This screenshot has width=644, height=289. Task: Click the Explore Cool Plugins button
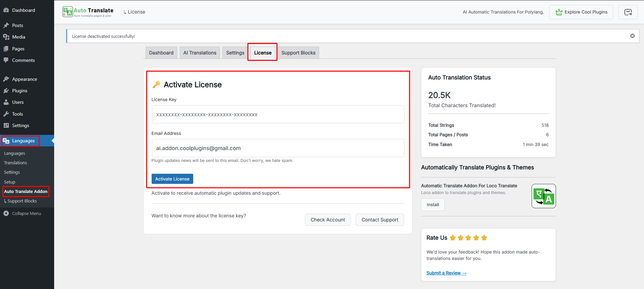[x=581, y=12]
